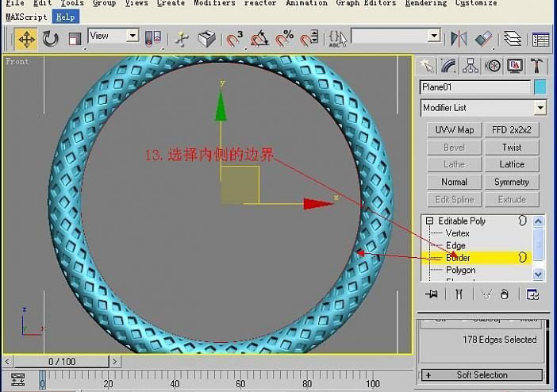Click Configure Modifier Sets icon

(532, 294)
